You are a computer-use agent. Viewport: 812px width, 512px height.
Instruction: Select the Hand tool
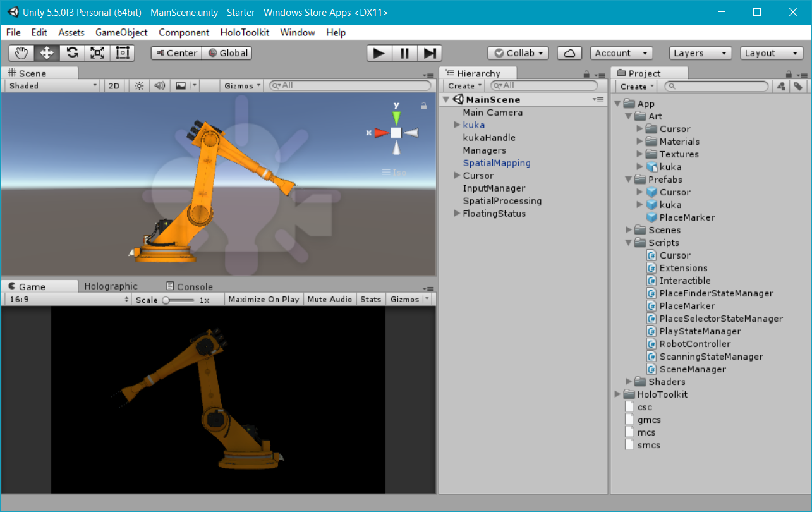21,53
